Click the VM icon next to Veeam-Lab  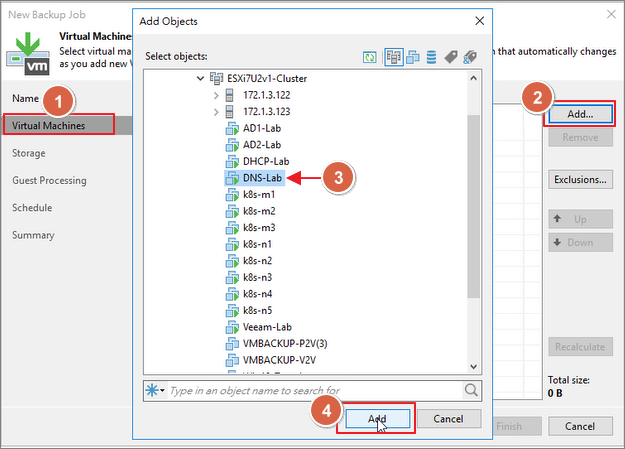pyautogui.click(x=232, y=327)
